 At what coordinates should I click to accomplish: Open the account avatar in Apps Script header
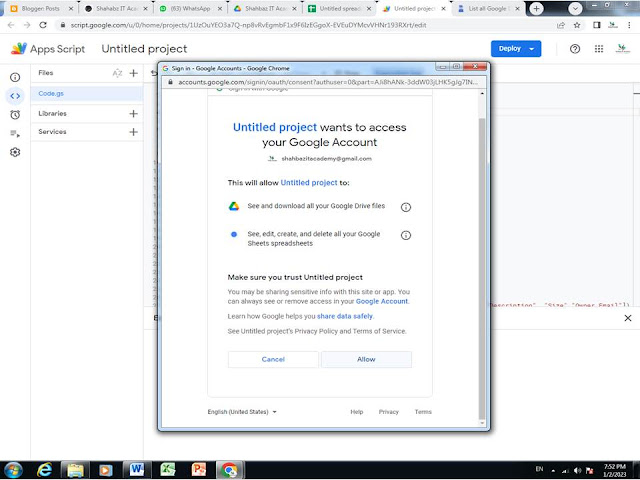pos(623,49)
